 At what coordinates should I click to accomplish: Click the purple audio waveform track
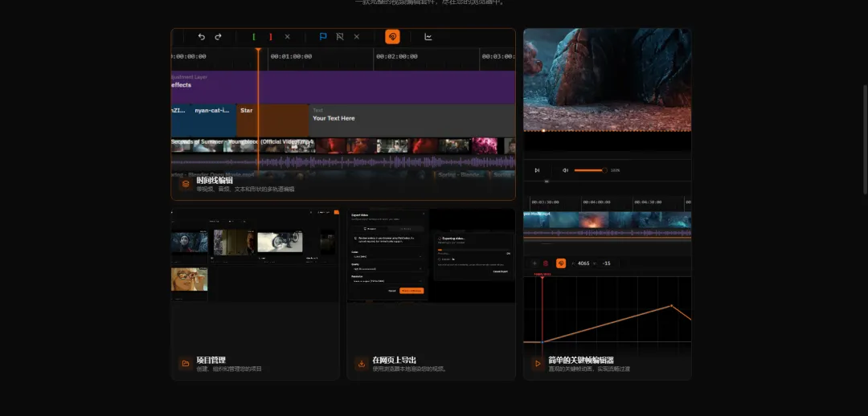(343, 163)
